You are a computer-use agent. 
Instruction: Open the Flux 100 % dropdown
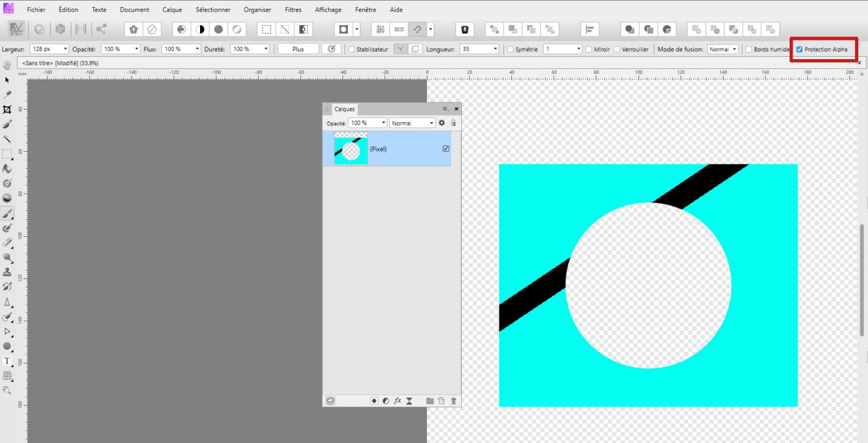(197, 50)
